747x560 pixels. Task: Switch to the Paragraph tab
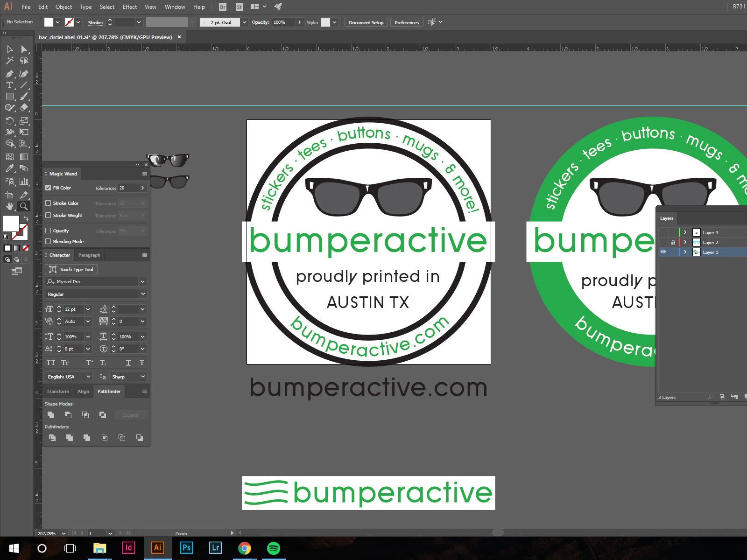pyautogui.click(x=89, y=255)
